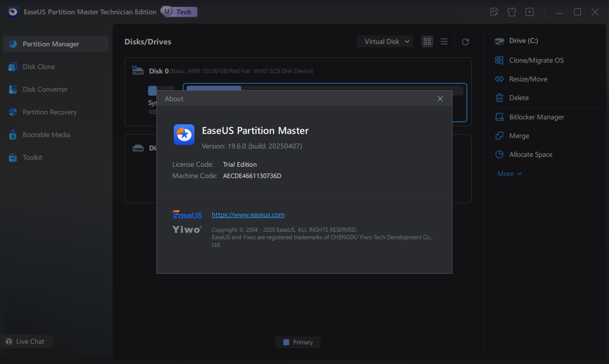Viewport: 609px width, 364px height.
Task: Open the https://www.easeus.com link
Action: click(248, 215)
